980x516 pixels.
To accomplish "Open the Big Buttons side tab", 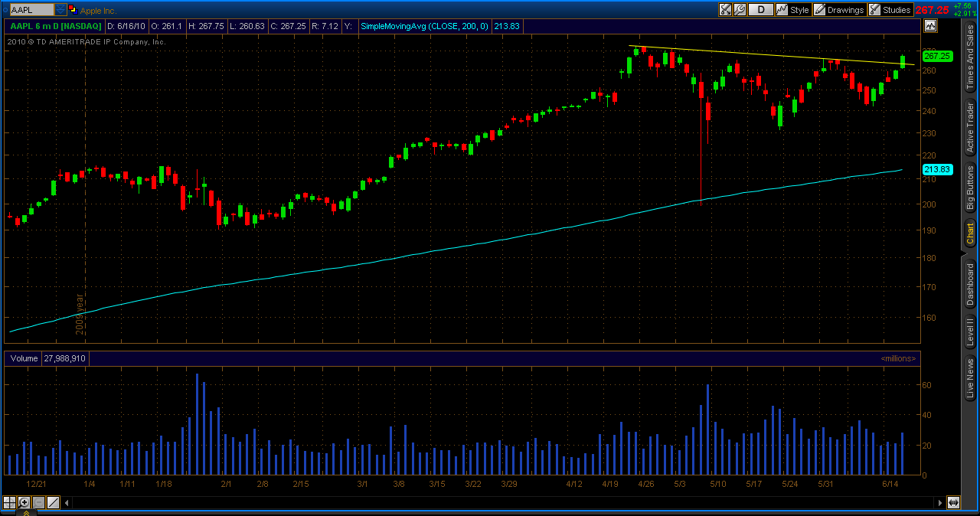I will point(970,188).
